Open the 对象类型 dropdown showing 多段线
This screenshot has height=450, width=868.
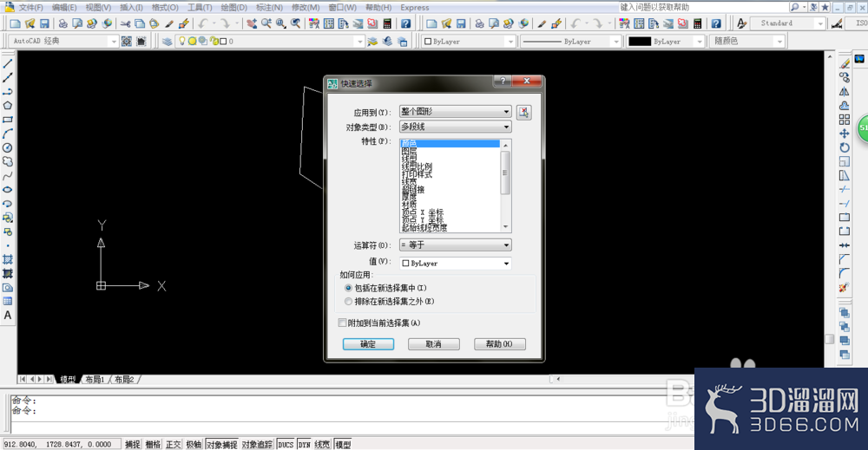point(456,127)
